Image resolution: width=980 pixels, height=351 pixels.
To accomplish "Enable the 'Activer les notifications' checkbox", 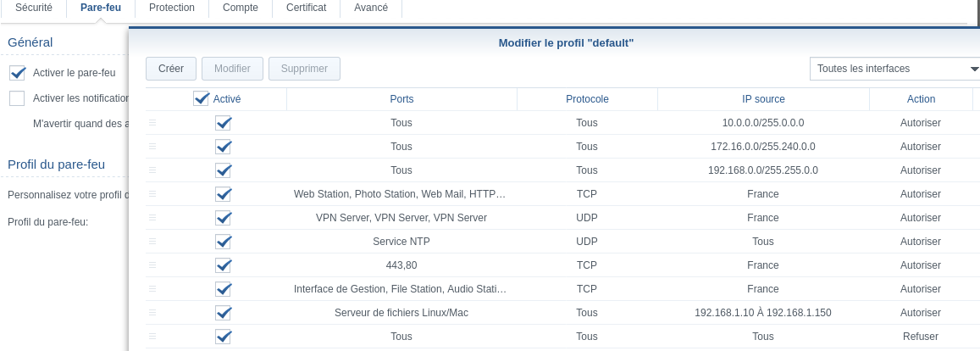I will (18, 98).
